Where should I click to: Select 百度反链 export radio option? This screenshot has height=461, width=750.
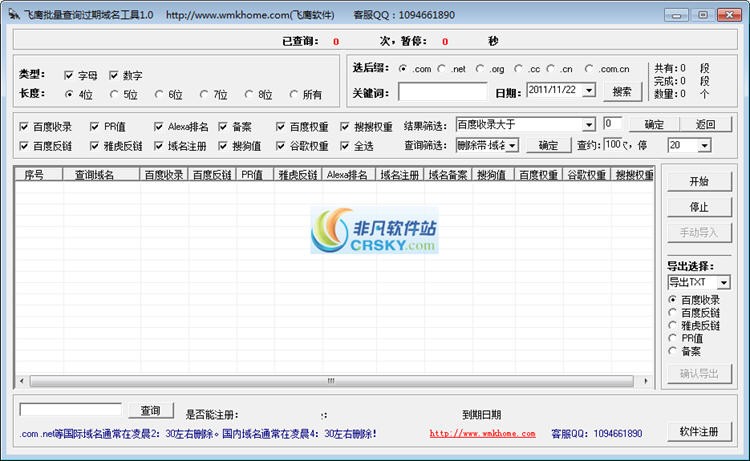[x=672, y=313]
